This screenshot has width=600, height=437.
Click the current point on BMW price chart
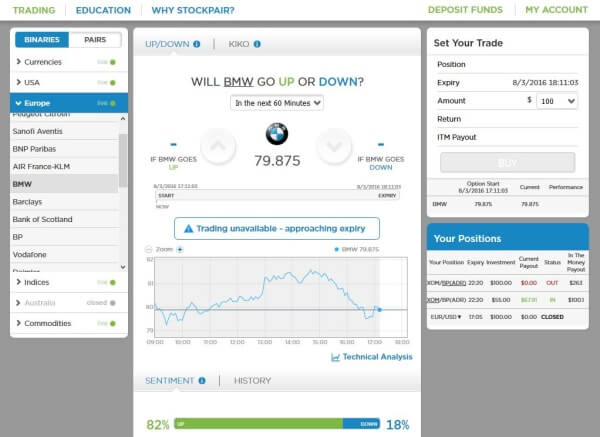click(380, 310)
